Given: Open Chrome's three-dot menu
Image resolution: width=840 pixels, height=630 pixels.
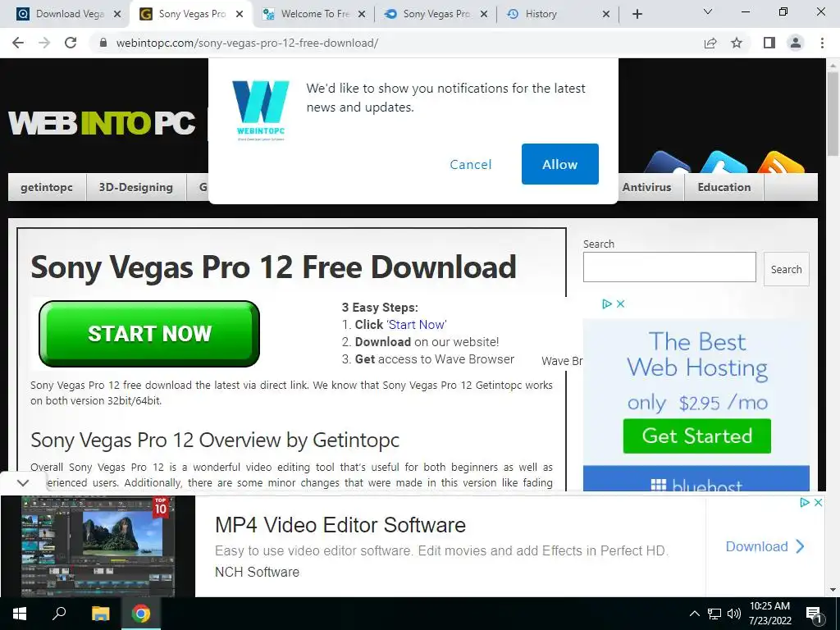Looking at the screenshot, I should coord(822,43).
